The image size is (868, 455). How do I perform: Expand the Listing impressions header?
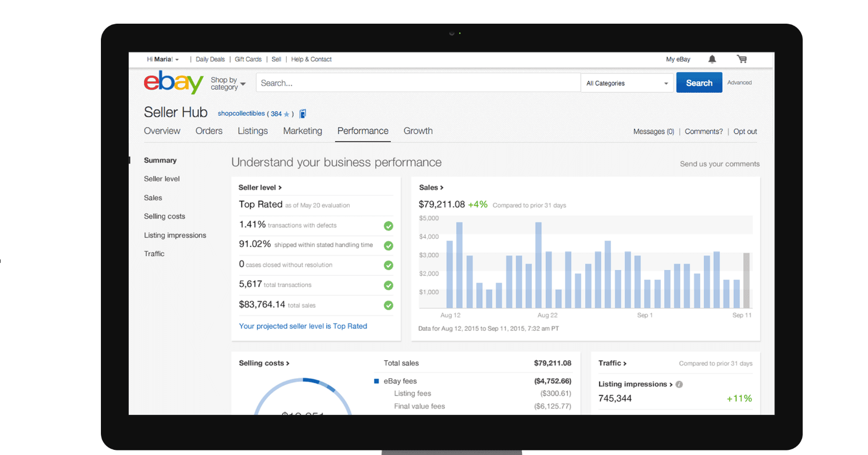tap(635, 384)
